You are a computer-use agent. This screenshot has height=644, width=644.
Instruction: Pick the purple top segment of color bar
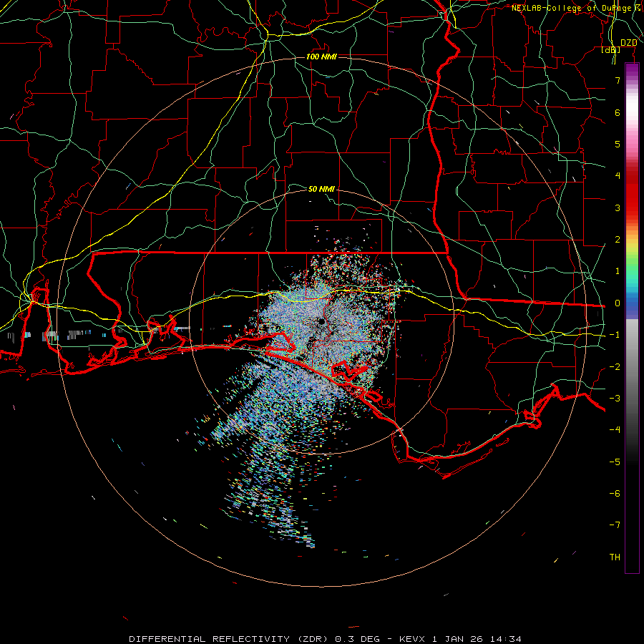click(x=632, y=70)
